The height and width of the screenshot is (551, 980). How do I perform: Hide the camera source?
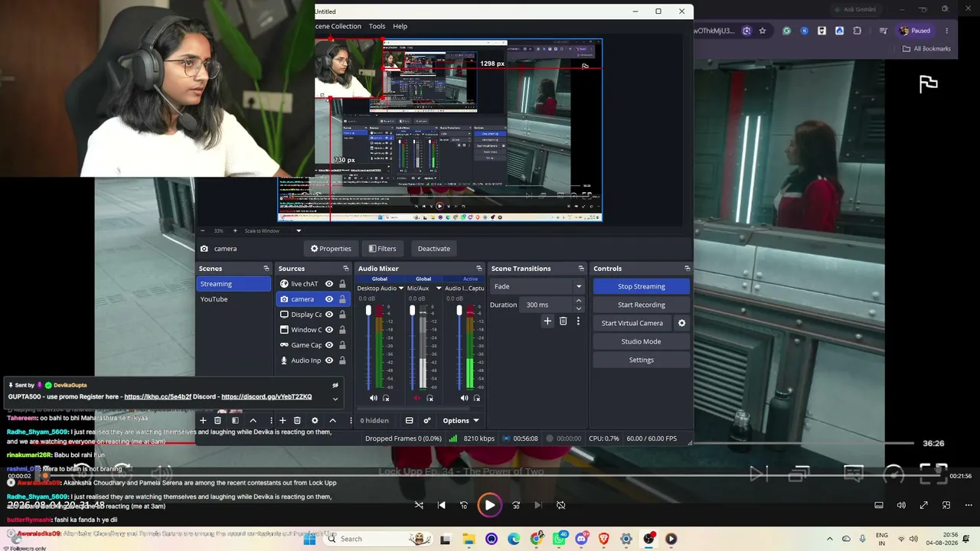(329, 299)
